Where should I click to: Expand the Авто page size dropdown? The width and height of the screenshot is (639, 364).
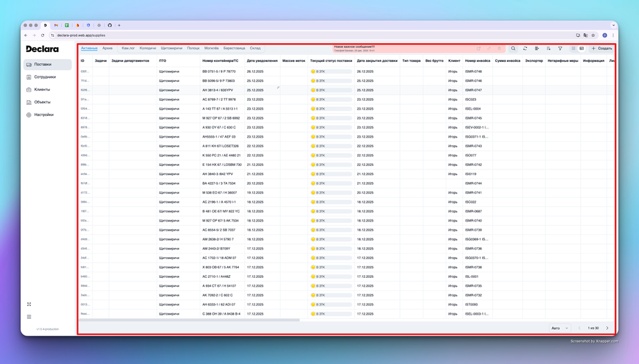(559, 328)
